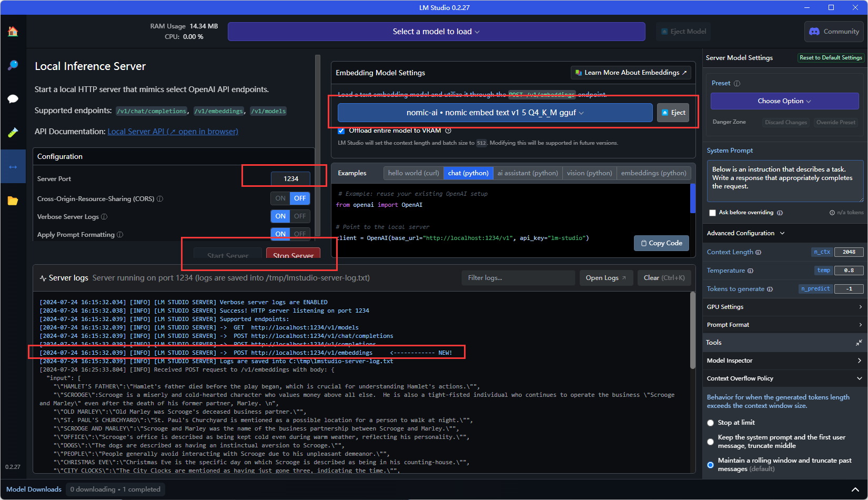Set Apply Prompt Formatting to ON
The image size is (868, 500).
pos(280,234)
